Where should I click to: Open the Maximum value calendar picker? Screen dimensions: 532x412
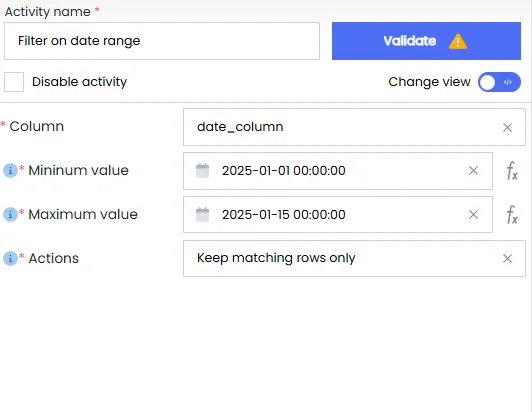click(203, 214)
